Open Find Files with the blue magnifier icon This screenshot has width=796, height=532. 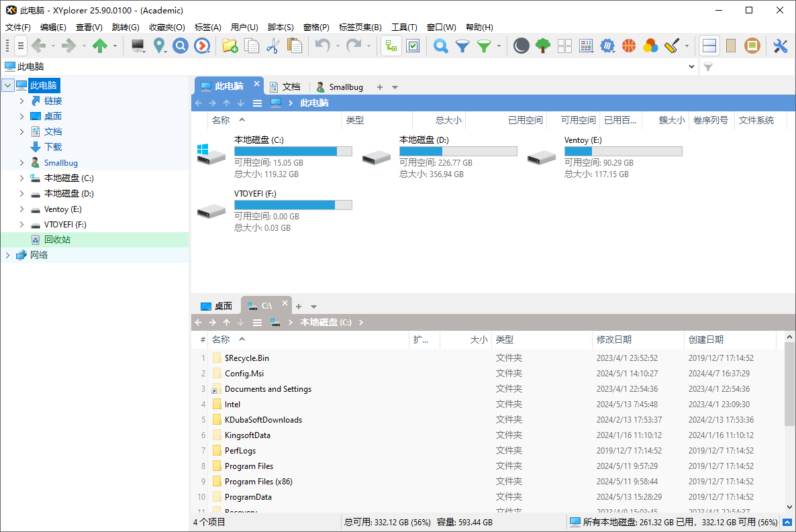pos(441,46)
